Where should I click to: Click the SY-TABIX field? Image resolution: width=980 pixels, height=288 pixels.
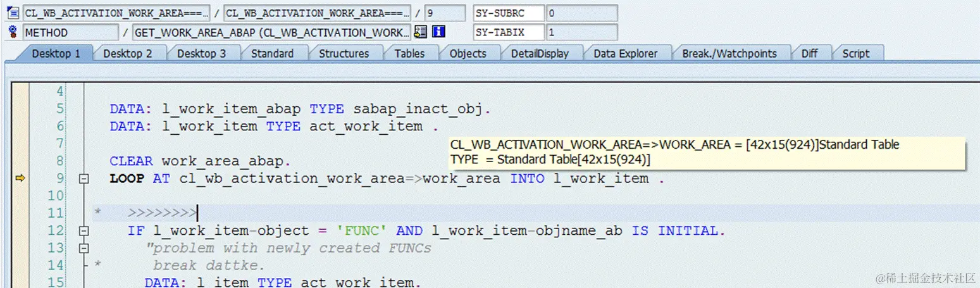508,32
